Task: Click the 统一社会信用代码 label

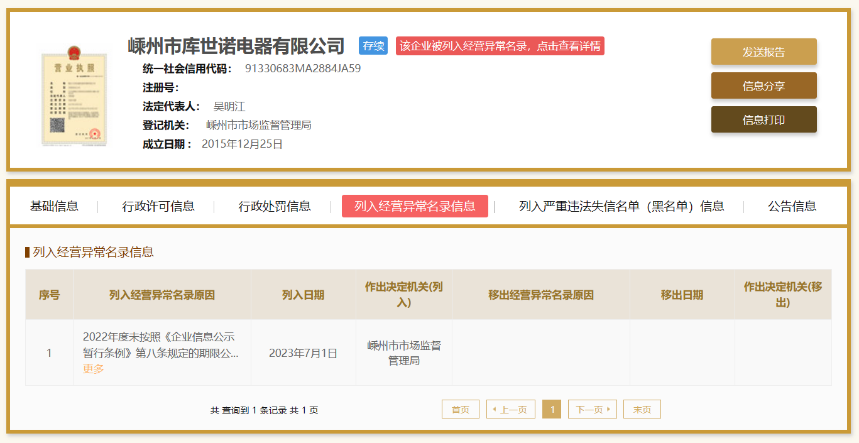Action: 187,68
